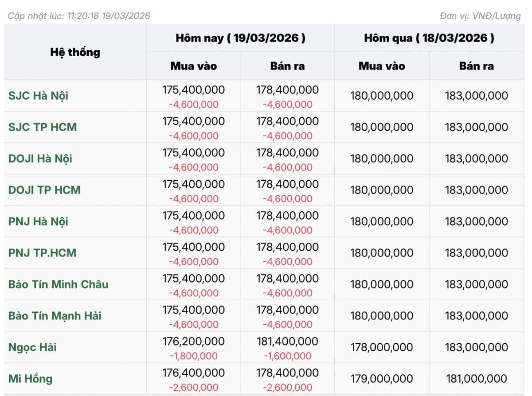Select Mi Hồng today's buy price 176,400,000
The image size is (532, 396).
[x=194, y=373]
